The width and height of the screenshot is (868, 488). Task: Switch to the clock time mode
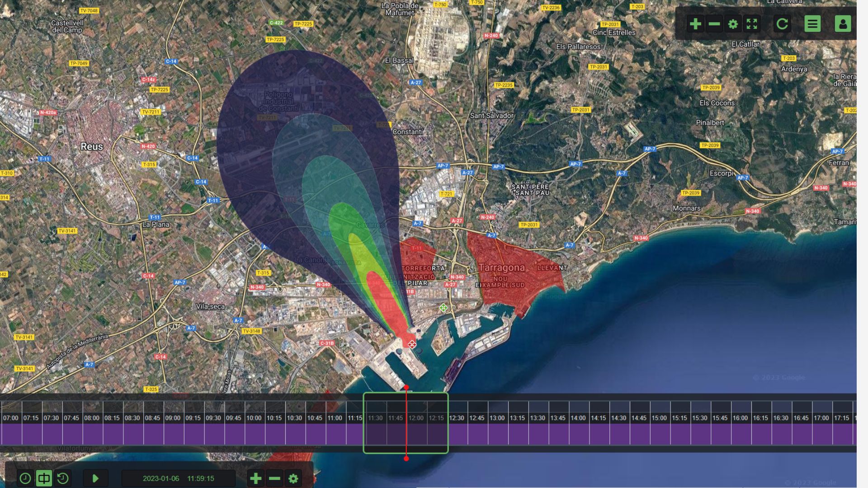click(x=25, y=478)
